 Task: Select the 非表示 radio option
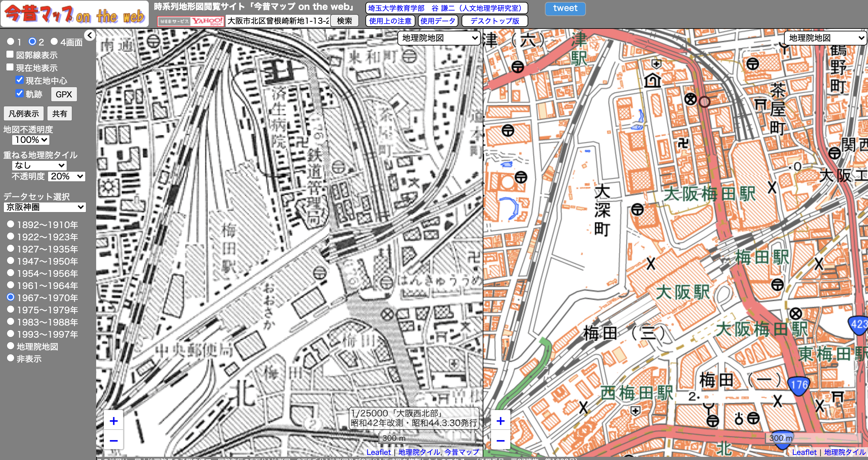click(11, 358)
